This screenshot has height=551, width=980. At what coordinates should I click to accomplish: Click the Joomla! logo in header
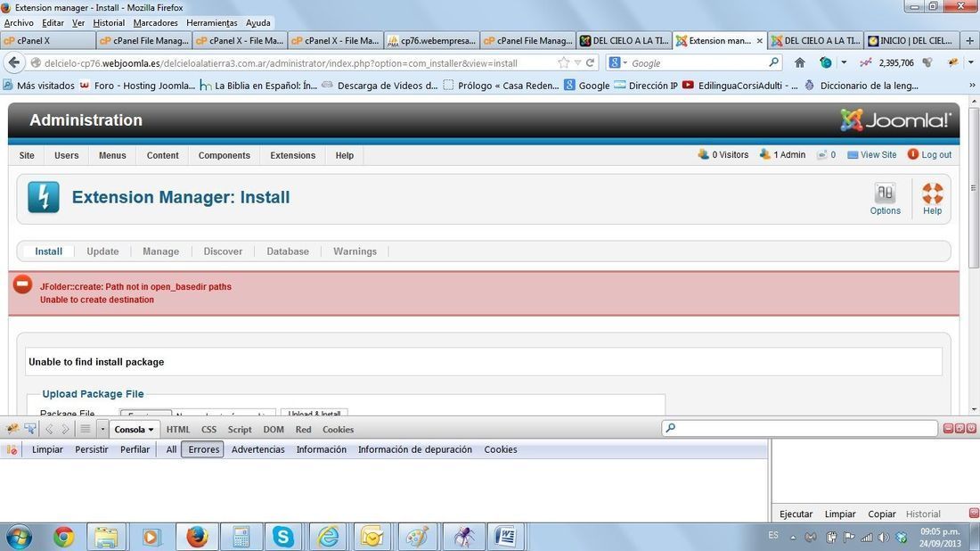point(895,120)
